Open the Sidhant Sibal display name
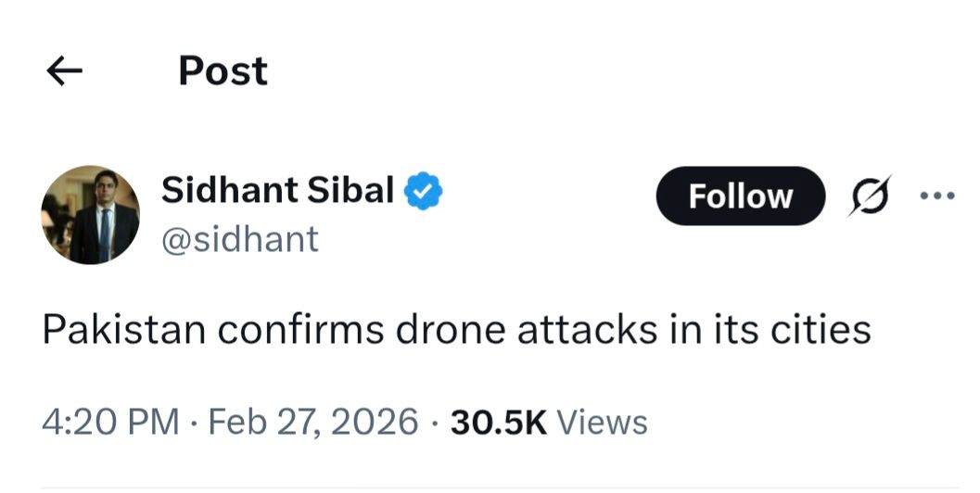 pos(277,191)
